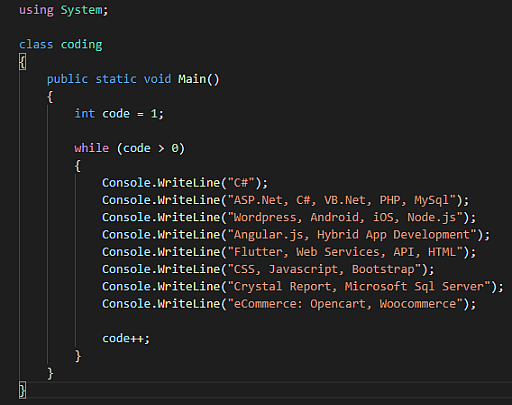The image size is (512, 405).
Task: Click the highlighted opening brace under class coding
Action: pos(22,62)
